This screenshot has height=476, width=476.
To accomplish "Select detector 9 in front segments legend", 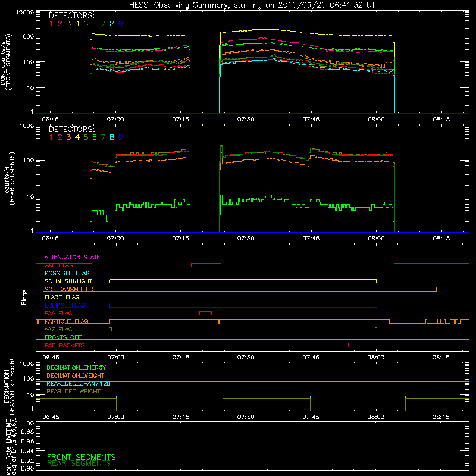I will (121, 24).
